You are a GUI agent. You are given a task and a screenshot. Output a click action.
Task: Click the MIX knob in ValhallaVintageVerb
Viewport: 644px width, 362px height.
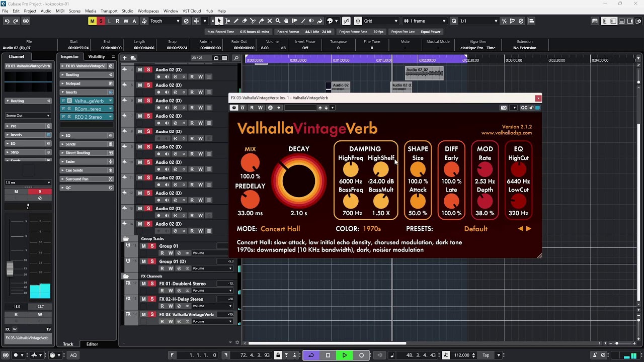click(250, 163)
